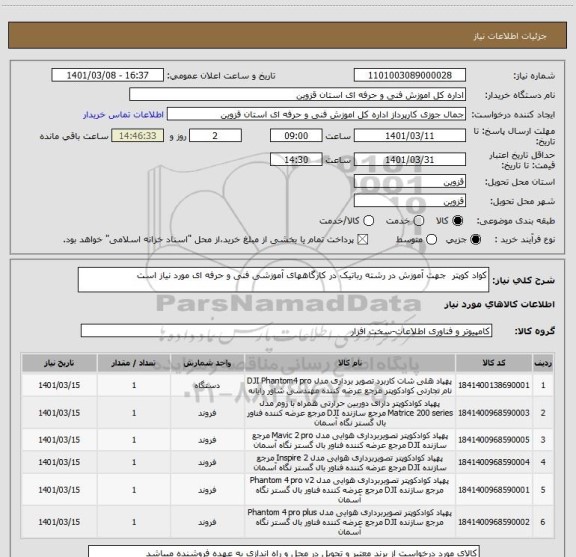
Task: Click the quantity cell in Mavic 2 pro row
Action: 134,440
